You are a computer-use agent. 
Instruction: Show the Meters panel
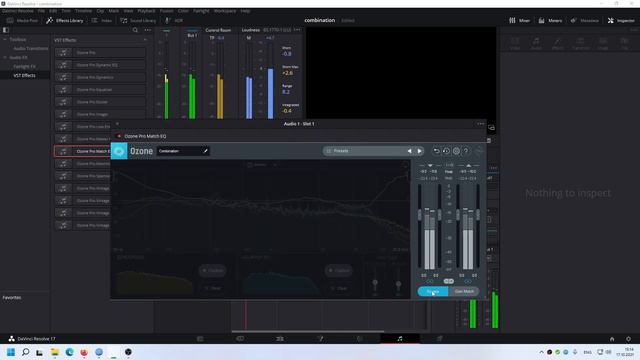coord(550,20)
